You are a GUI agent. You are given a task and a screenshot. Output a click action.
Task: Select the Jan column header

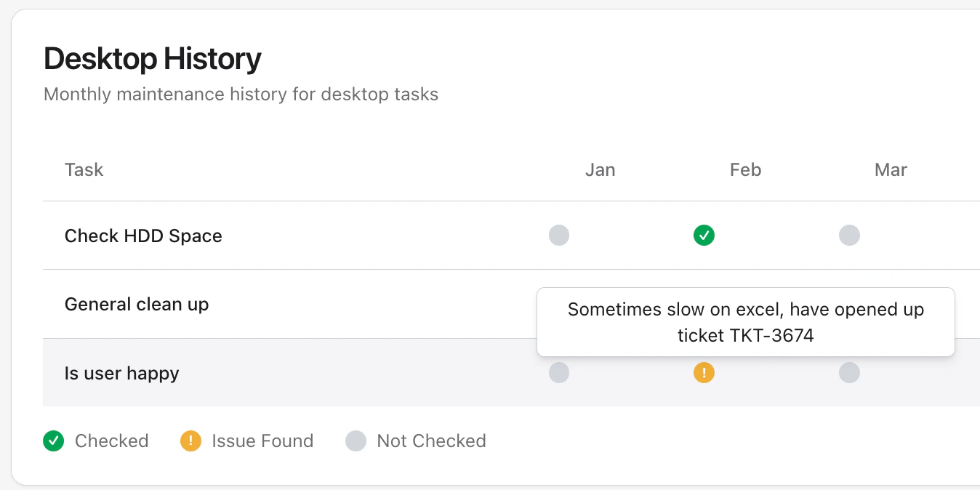[x=600, y=169]
